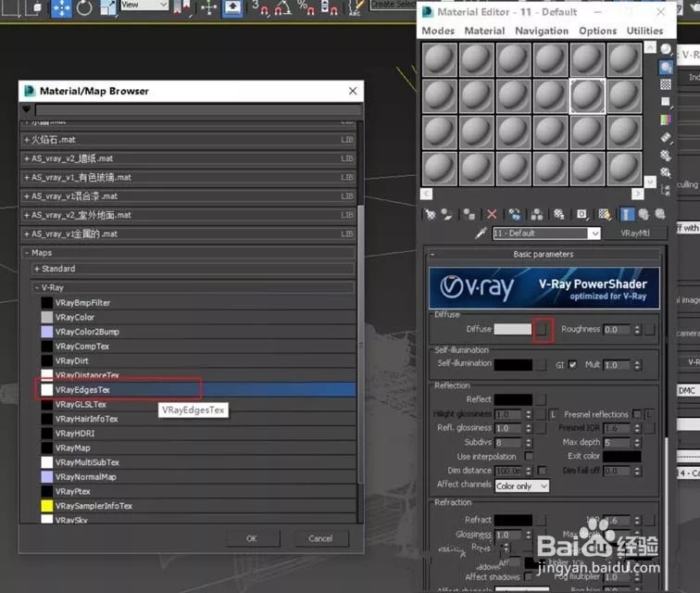This screenshot has height=593, width=700.
Task: Enable the Use interpolation checkbox
Action: 529,456
